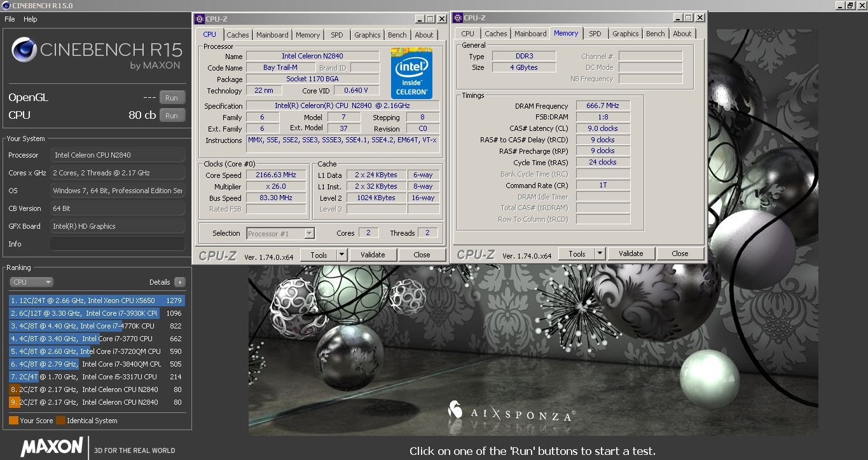The width and height of the screenshot is (868, 460).
Task: Click Close button in left CPU-Z window
Action: [422, 255]
